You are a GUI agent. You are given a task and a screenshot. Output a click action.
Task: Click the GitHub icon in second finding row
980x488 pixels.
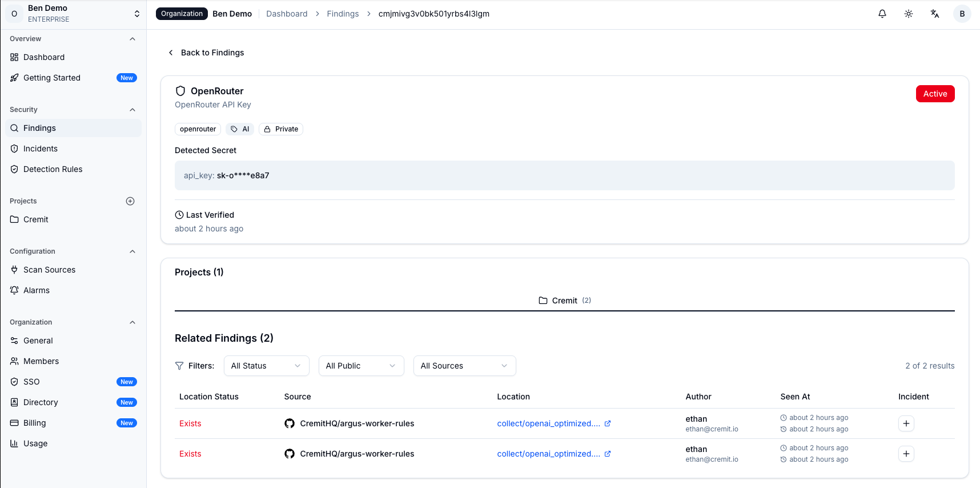290,454
